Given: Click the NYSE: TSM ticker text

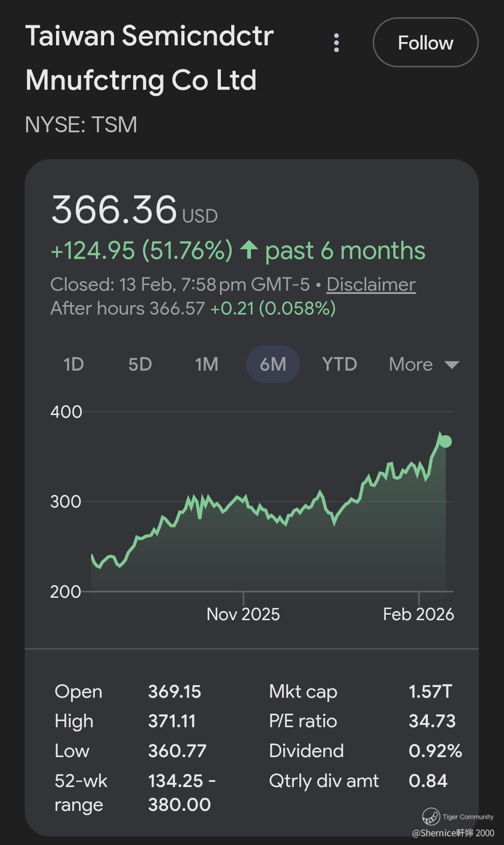Looking at the screenshot, I should point(81,124).
